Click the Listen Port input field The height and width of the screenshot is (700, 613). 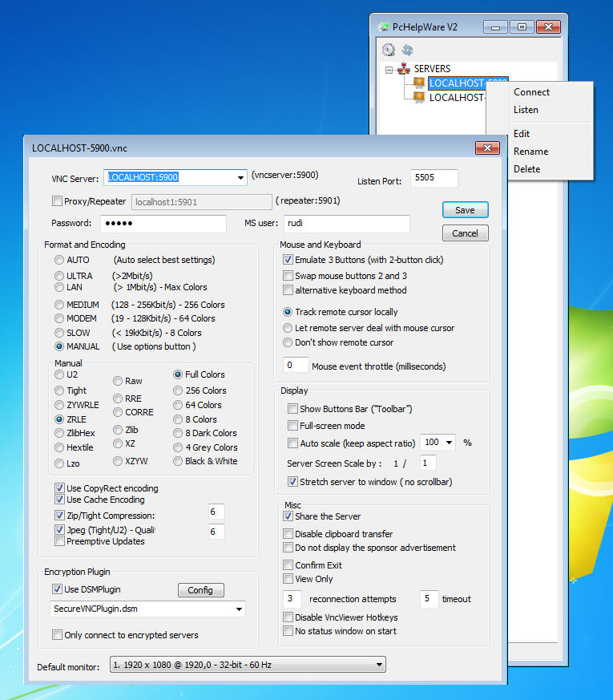tap(434, 178)
